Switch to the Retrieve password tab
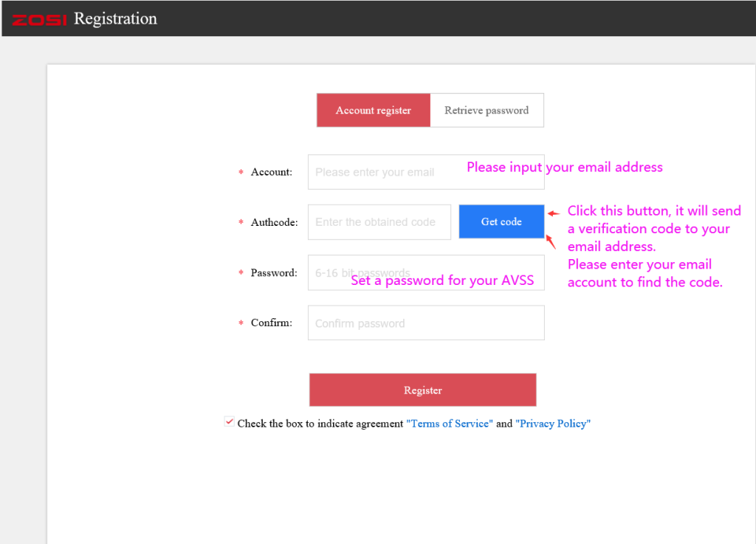This screenshot has width=756, height=544. (x=487, y=109)
